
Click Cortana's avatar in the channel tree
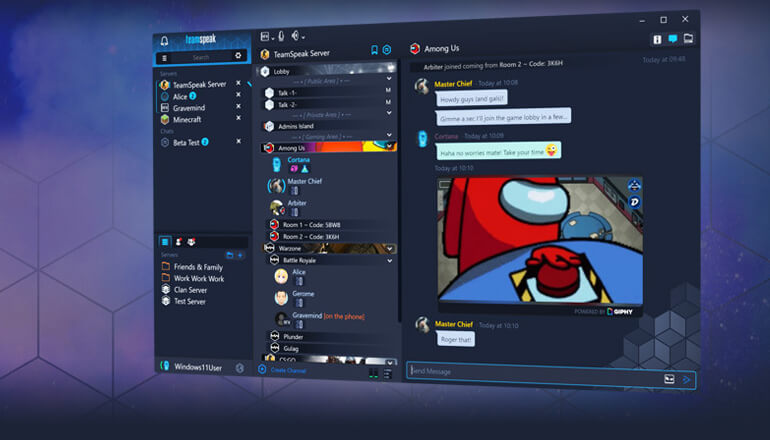coord(276,165)
